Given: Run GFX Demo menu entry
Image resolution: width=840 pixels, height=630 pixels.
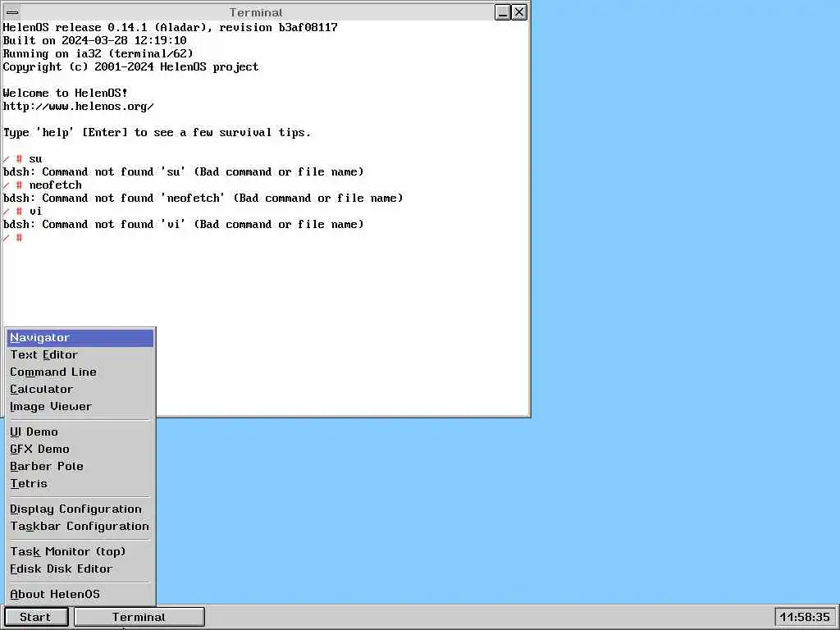Looking at the screenshot, I should pos(80,449).
